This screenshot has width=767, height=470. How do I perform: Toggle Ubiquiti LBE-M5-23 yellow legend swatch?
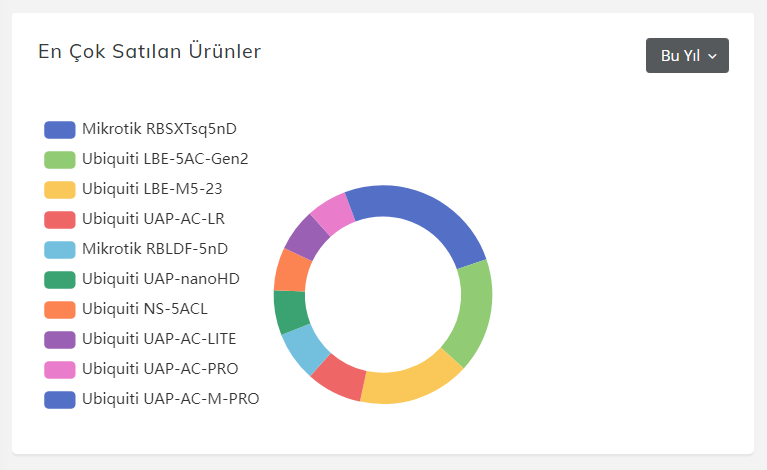pos(60,189)
